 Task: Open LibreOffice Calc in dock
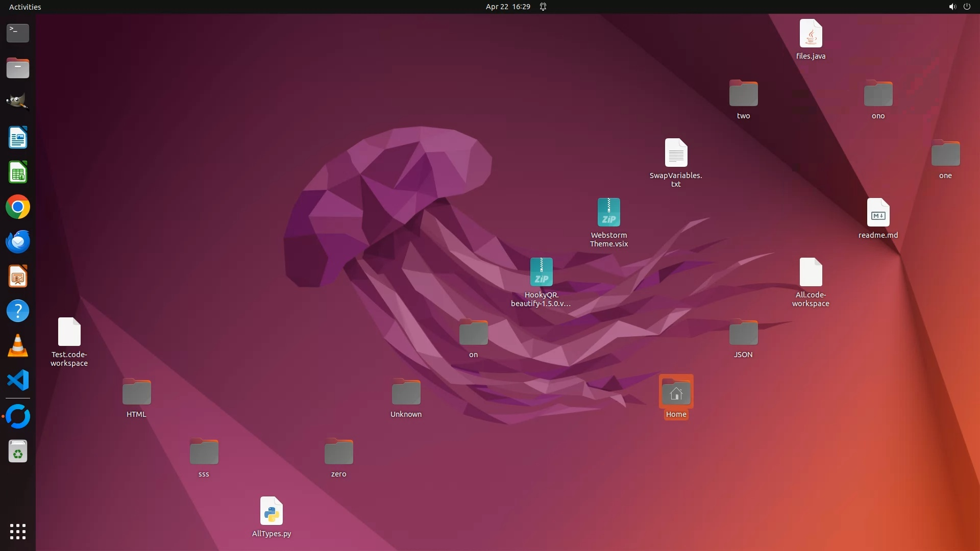[18, 172]
